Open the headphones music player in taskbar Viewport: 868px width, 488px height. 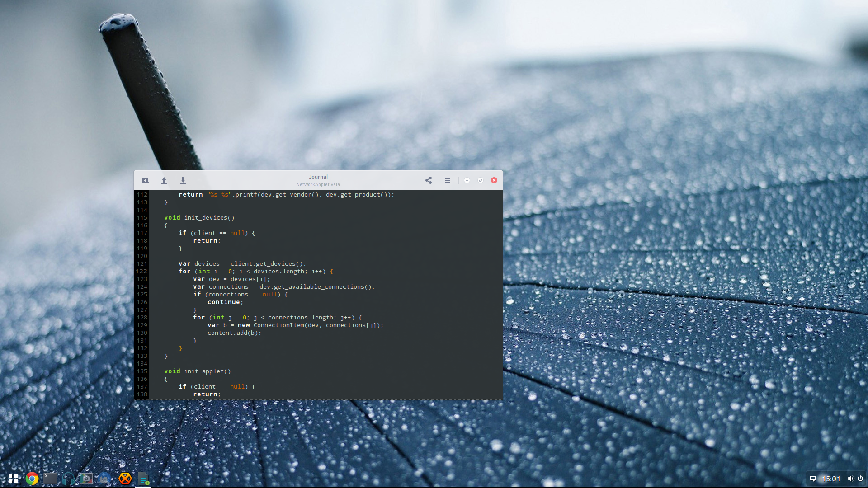point(68,479)
